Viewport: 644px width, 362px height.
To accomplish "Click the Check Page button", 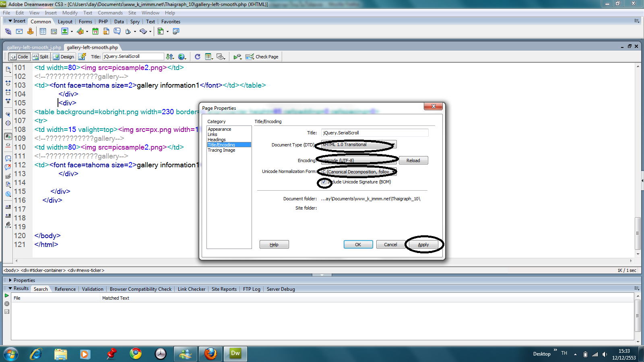I will click(x=262, y=57).
